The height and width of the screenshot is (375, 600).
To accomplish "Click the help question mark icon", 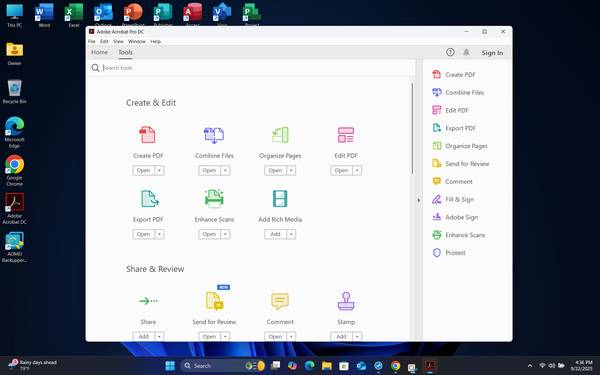I will coord(450,52).
